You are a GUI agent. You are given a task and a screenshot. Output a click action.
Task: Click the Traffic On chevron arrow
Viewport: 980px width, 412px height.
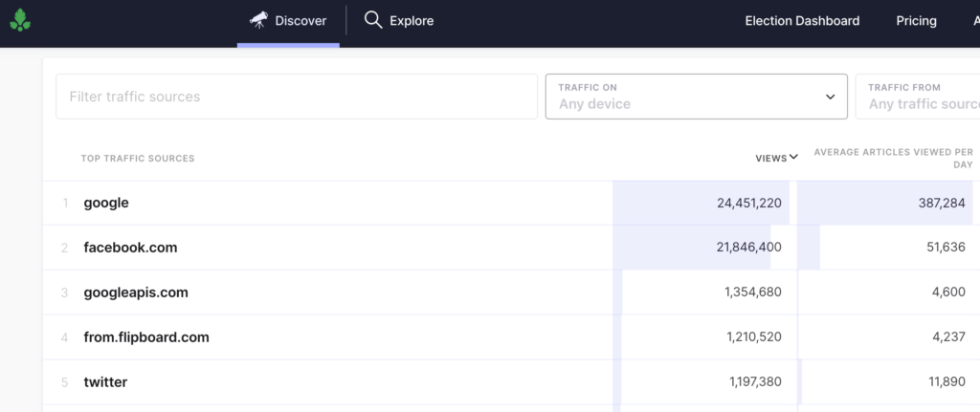(830, 97)
